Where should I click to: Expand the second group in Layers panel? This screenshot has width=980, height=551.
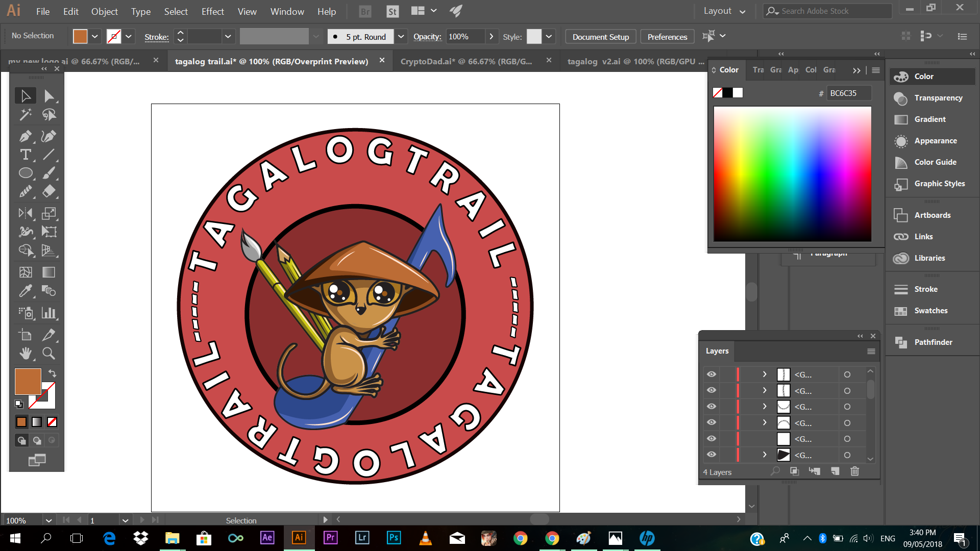(x=765, y=390)
